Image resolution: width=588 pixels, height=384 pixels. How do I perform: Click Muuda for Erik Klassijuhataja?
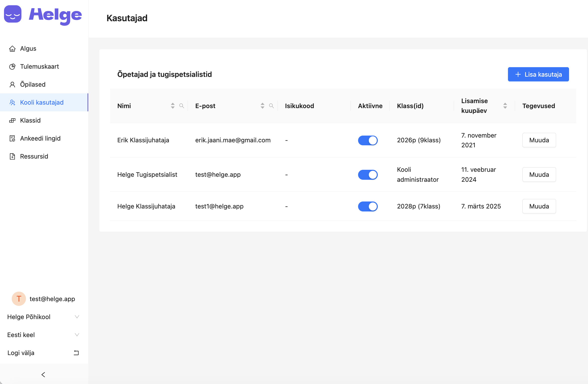[539, 140]
